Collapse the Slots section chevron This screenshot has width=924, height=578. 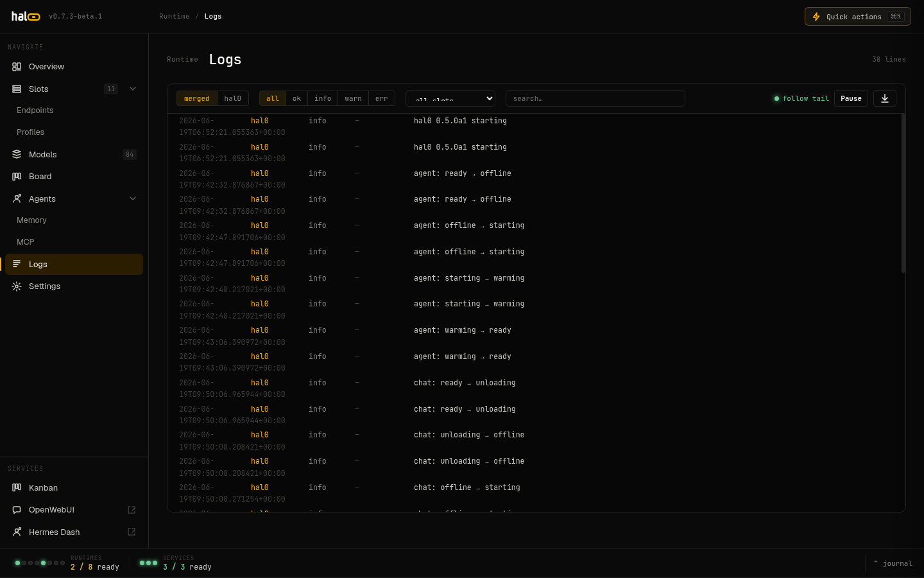133,89
